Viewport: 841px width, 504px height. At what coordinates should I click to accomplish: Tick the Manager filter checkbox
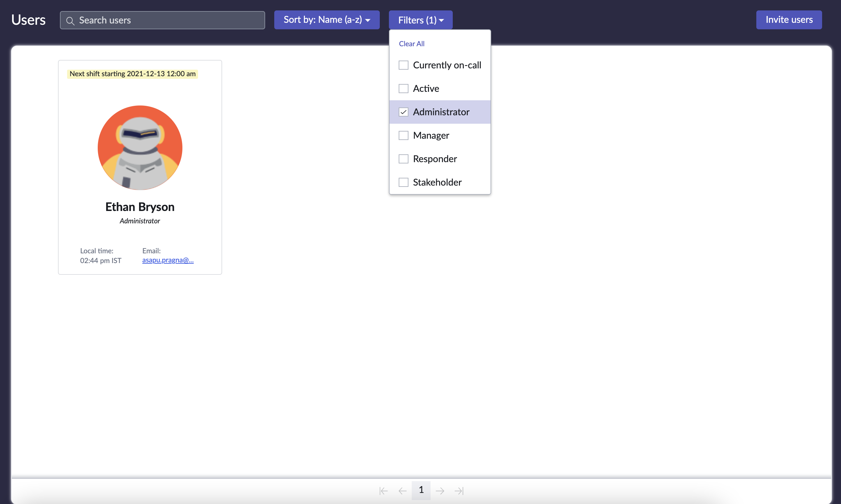click(x=403, y=135)
